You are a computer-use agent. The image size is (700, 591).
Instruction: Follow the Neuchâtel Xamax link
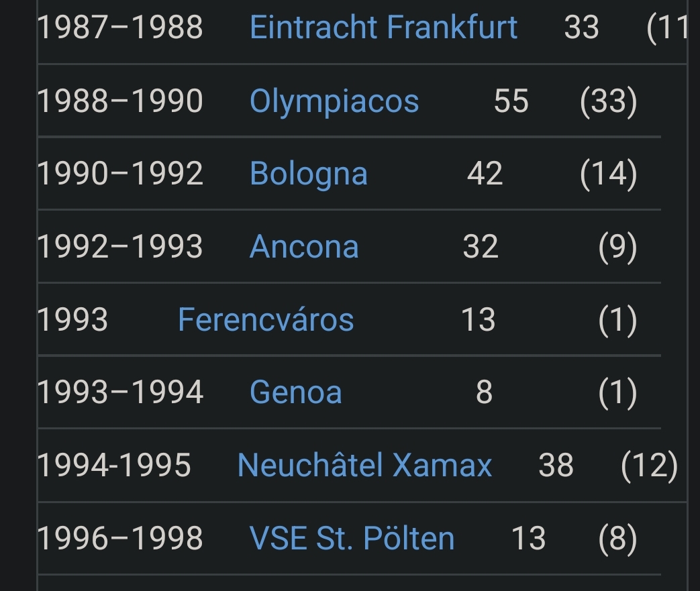pos(364,465)
